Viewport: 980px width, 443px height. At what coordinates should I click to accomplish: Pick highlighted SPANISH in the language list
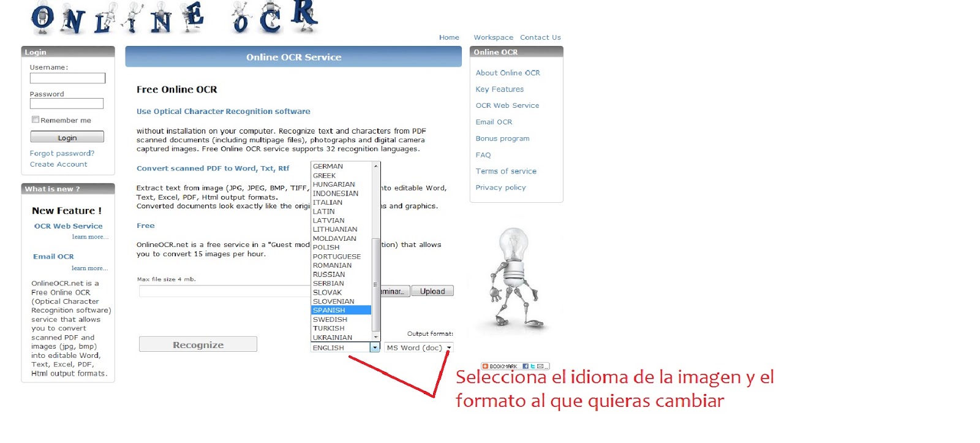pyautogui.click(x=341, y=310)
